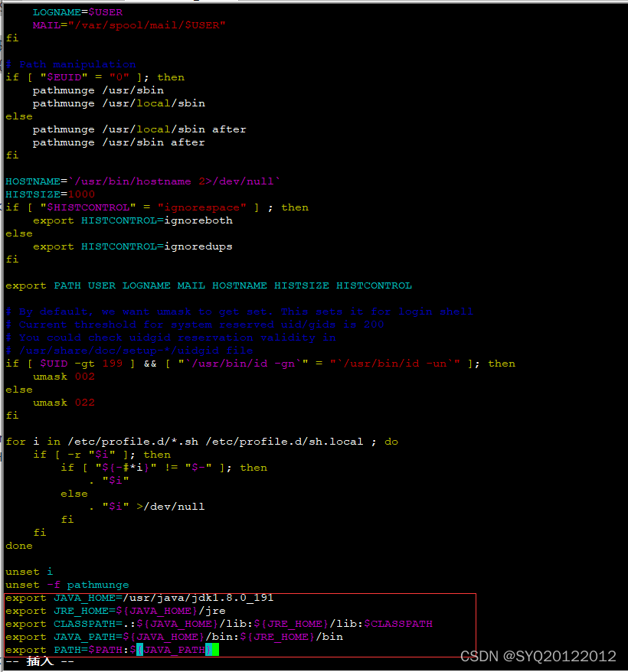This screenshot has height=672, width=628.
Task: Click the 'if [ "${-#*i}" != "$-" ]' line
Action: point(164,468)
